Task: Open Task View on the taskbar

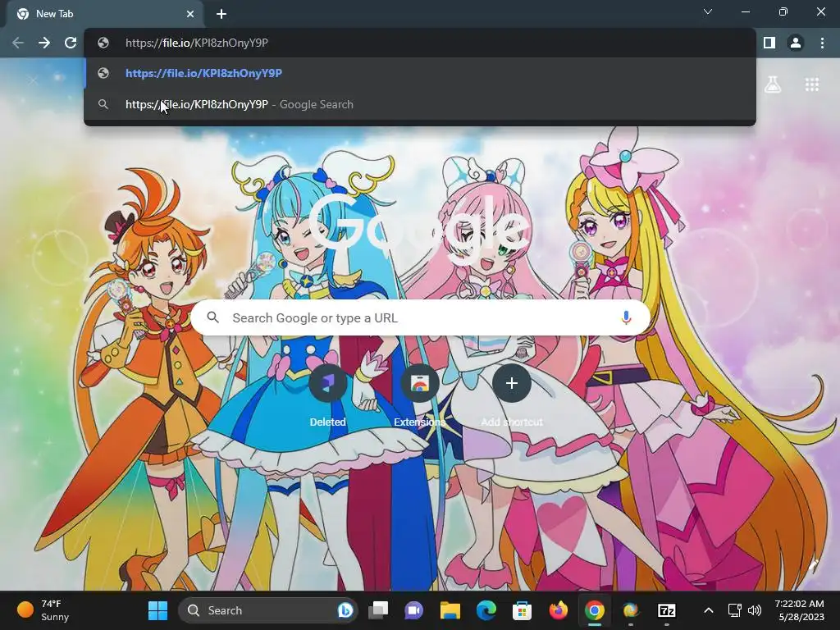Action: [378, 610]
